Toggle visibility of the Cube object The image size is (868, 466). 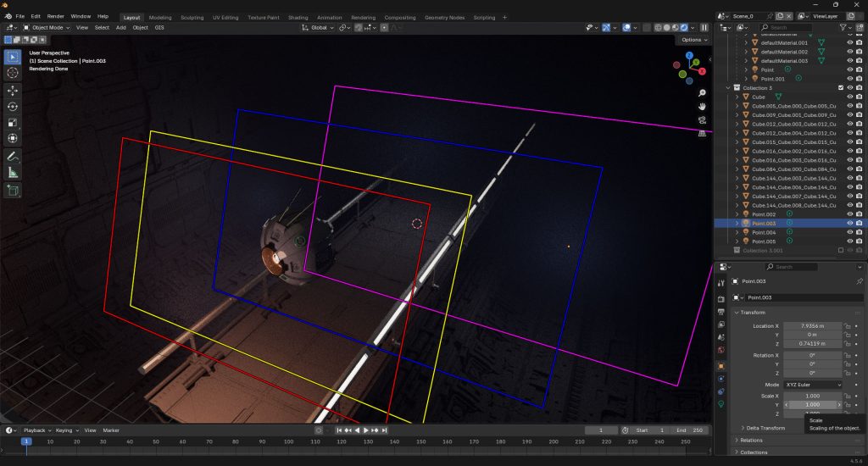click(849, 97)
